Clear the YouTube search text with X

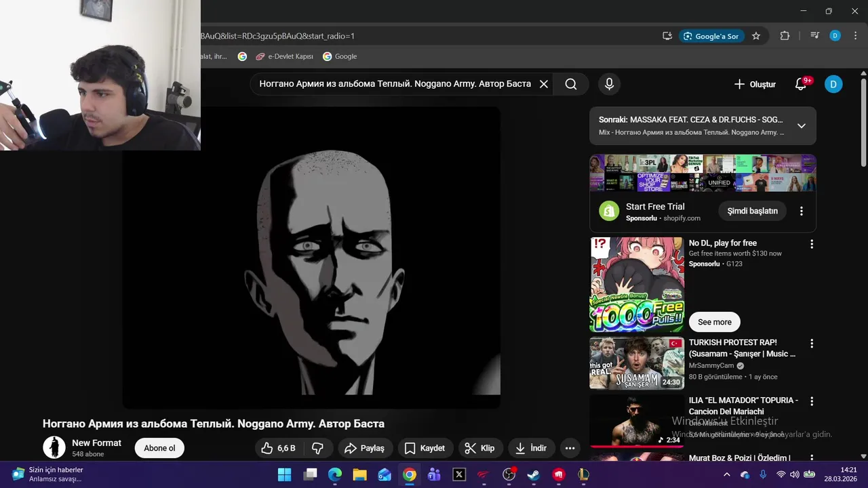tap(543, 84)
